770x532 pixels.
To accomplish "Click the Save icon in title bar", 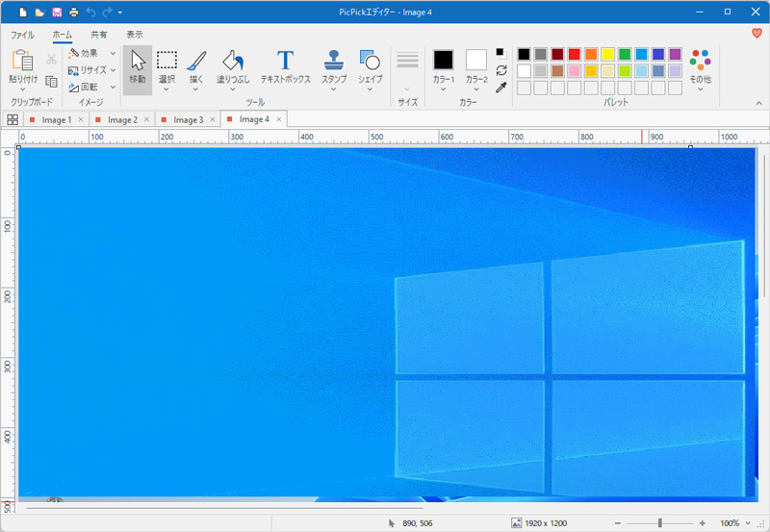I will point(57,12).
